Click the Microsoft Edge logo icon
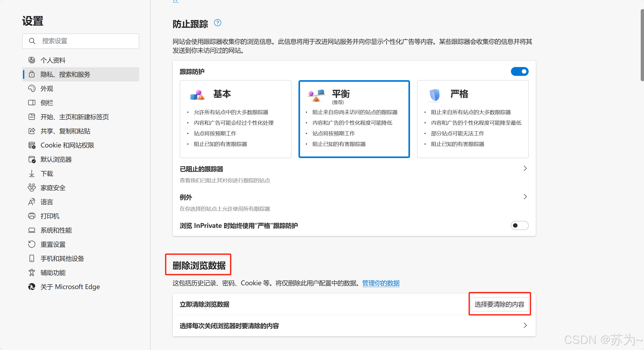This screenshot has width=644, height=350. (x=32, y=287)
